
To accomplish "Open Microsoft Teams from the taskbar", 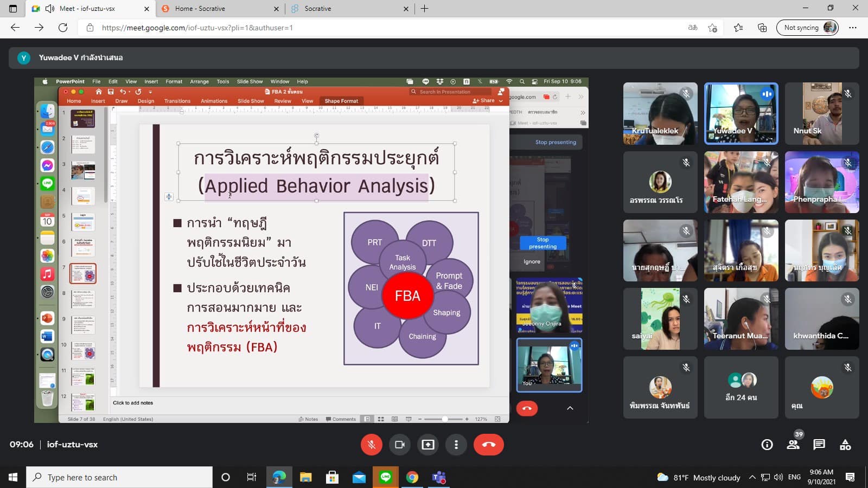I will point(439,477).
